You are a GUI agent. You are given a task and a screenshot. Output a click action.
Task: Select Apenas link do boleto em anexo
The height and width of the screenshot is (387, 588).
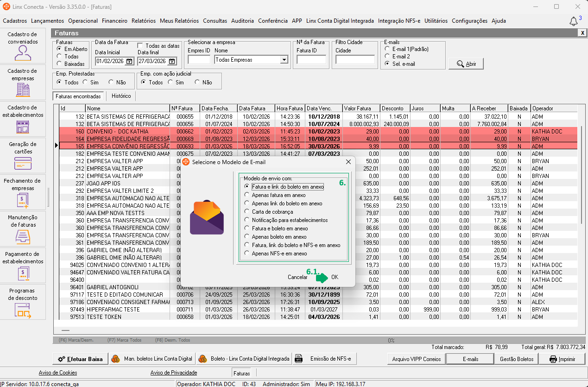coord(283,203)
